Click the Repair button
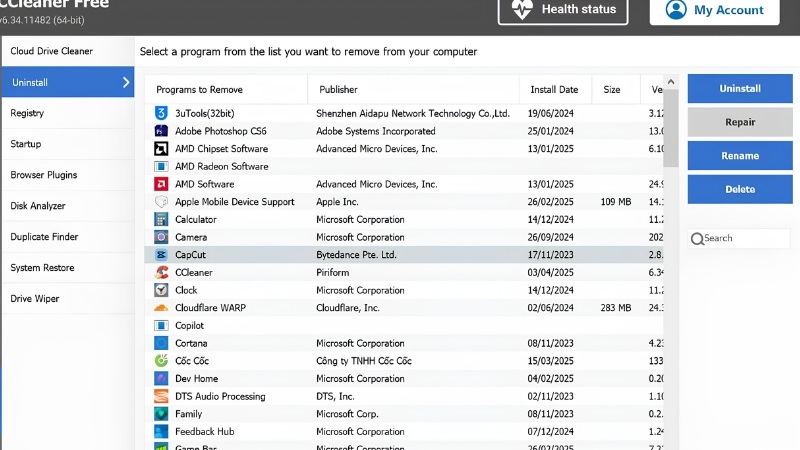800x450 pixels. 740,122
